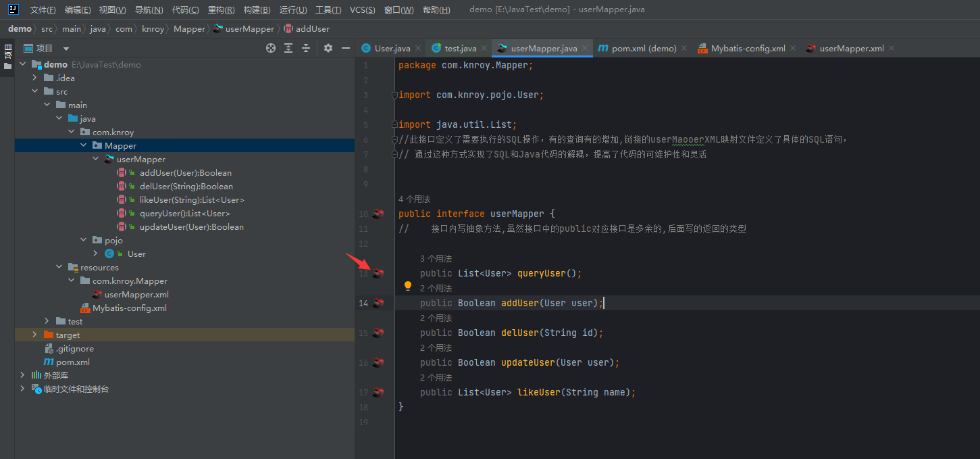The width and height of the screenshot is (980, 459).
Task: Switch to the pom.xml (demo) tab
Action: [644, 49]
